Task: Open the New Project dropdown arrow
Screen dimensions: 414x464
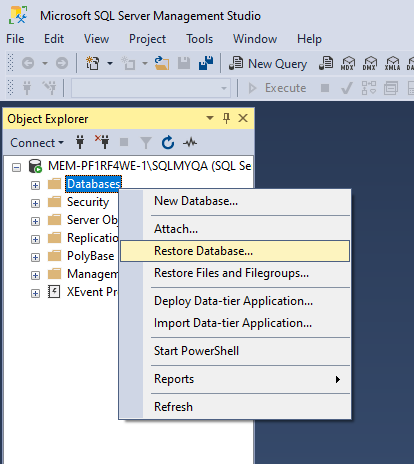Action: pyautogui.click(x=110, y=63)
